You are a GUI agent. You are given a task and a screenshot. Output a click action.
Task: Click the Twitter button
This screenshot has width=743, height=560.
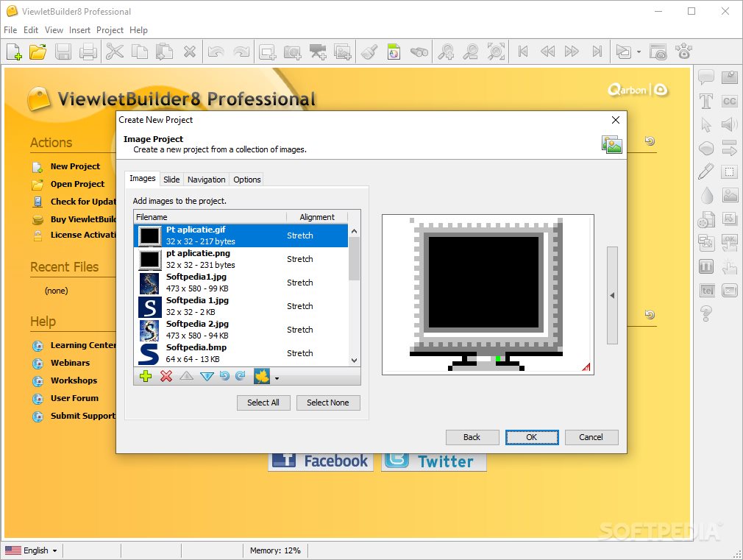click(x=433, y=461)
